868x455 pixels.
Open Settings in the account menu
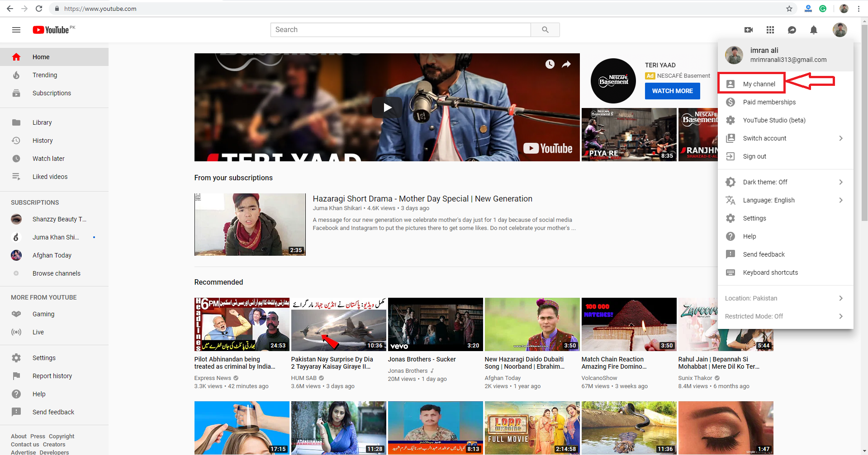point(786,218)
